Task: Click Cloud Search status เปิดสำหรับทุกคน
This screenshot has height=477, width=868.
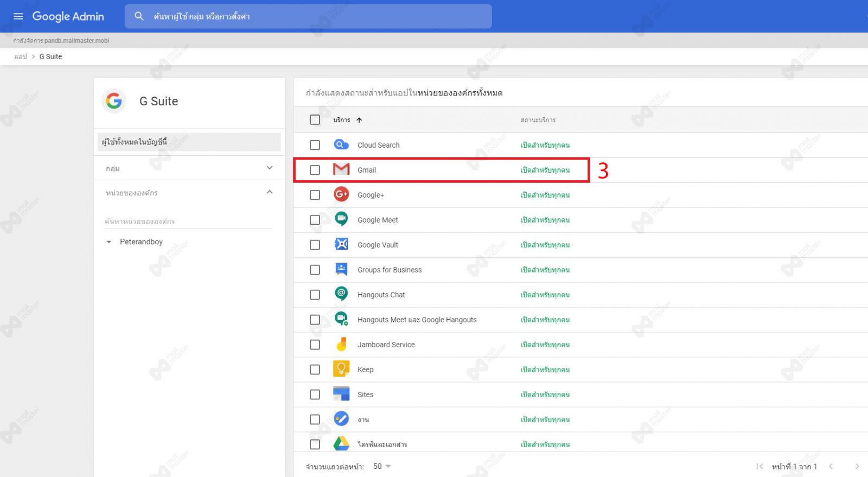Action: (545, 145)
